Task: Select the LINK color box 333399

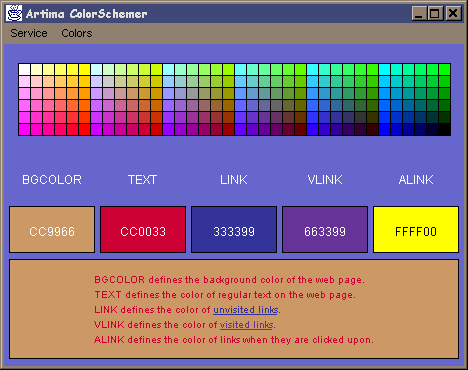Action: (234, 229)
